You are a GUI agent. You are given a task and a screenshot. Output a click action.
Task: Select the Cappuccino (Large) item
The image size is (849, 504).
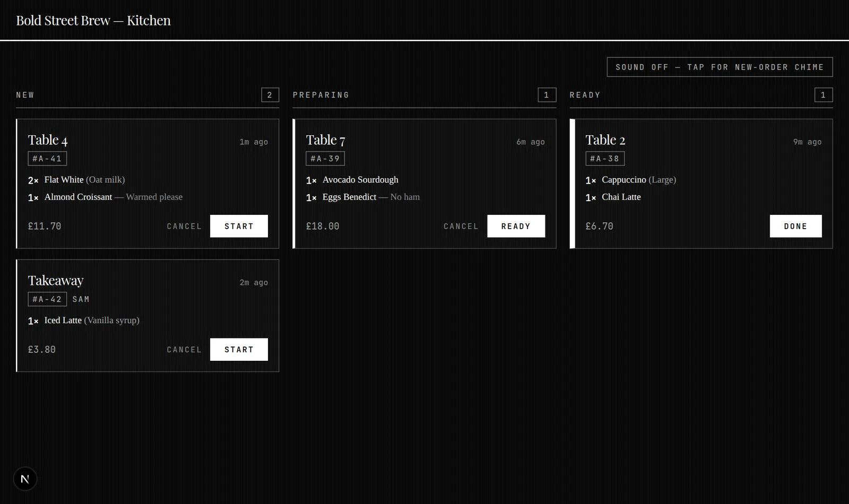tap(631, 180)
